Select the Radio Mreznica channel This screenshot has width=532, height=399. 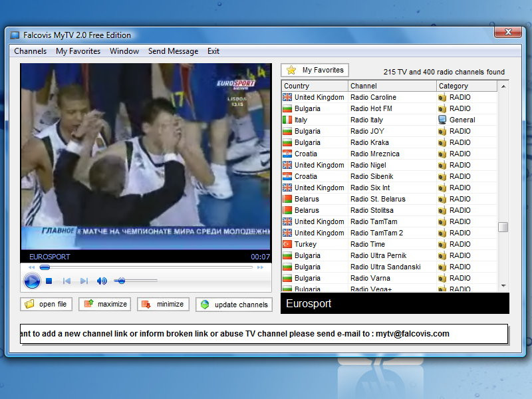click(x=390, y=154)
